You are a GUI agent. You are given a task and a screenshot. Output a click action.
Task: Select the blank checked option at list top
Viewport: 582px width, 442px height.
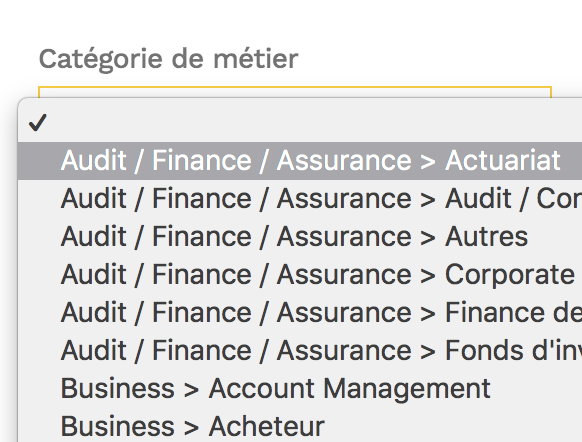tap(300, 123)
